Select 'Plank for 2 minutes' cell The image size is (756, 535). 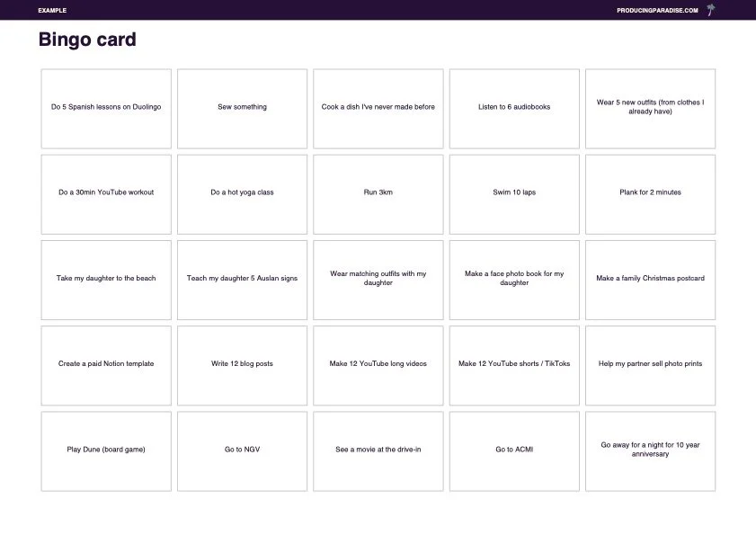click(x=651, y=194)
